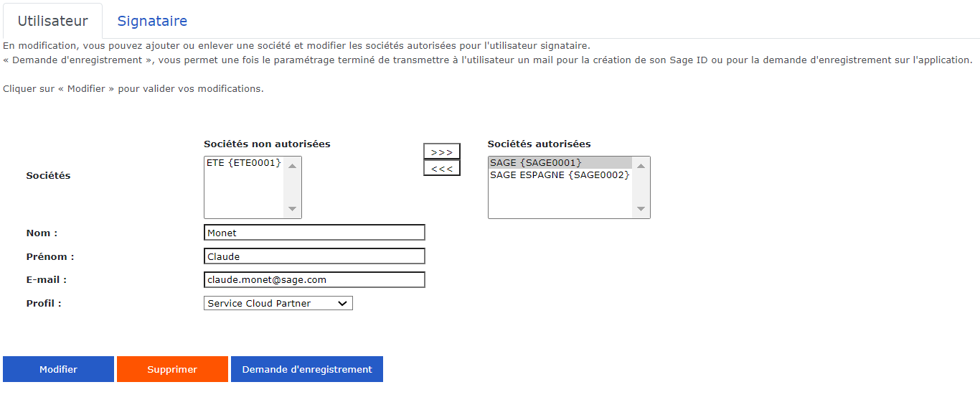Edit the E-mail input field
This screenshot has height=405, width=980.
pos(314,280)
